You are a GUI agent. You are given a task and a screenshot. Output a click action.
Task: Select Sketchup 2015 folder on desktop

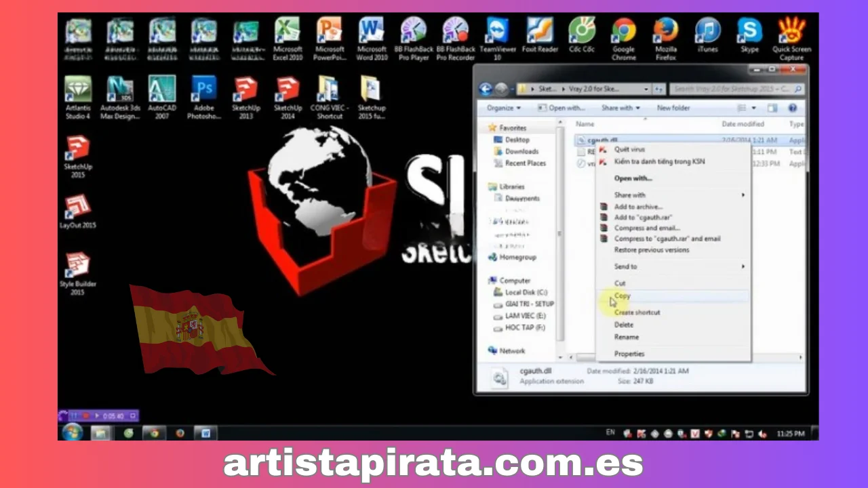point(371,98)
